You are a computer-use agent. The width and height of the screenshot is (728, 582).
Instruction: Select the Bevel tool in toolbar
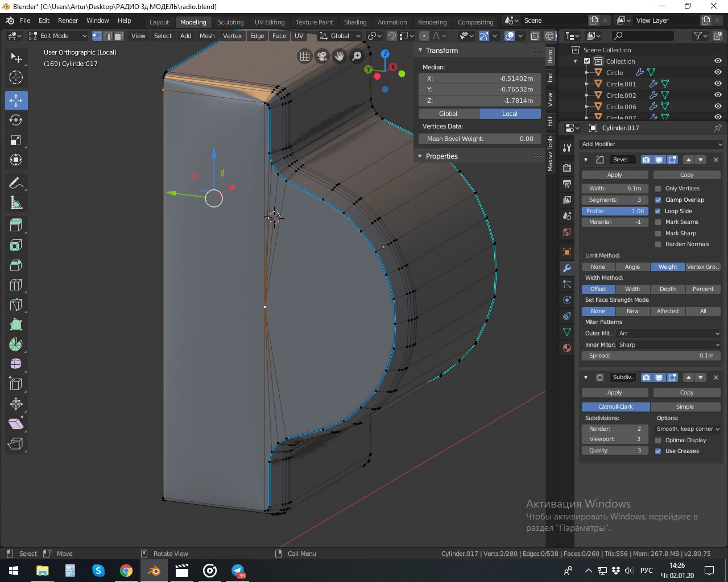[x=16, y=265]
